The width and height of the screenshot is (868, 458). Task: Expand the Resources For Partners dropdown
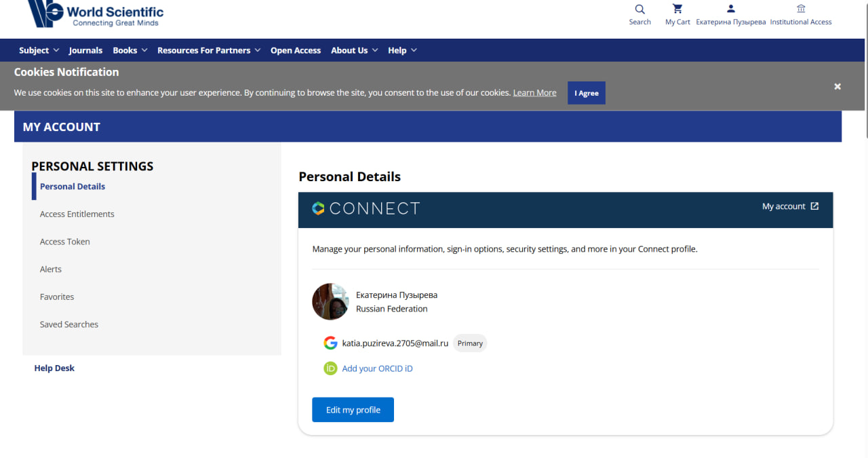(x=208, y=50)
